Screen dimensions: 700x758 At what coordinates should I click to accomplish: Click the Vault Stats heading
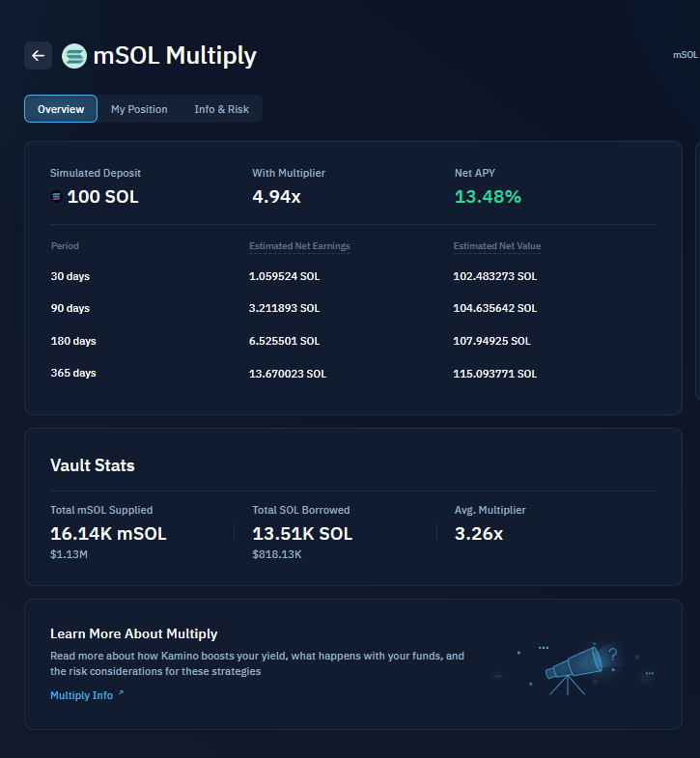[x=93, y=465]
